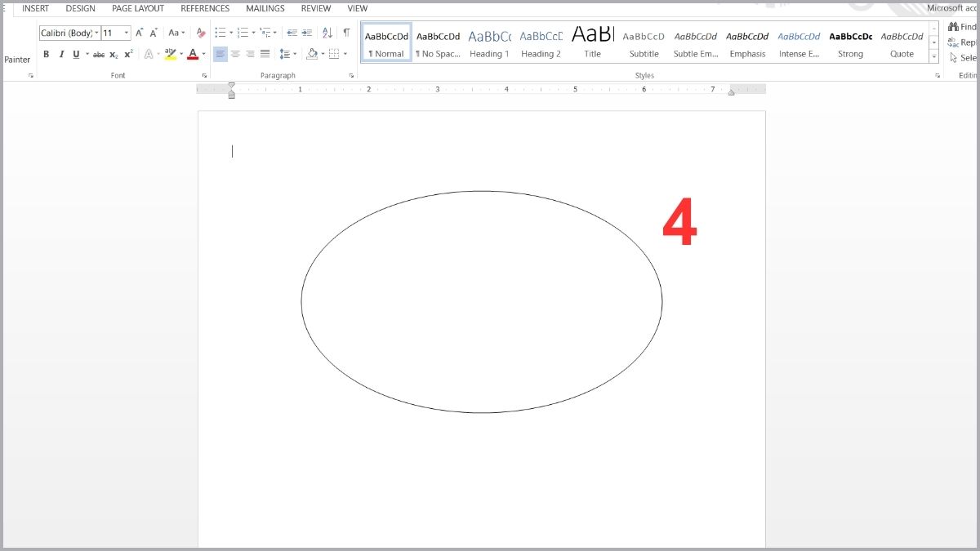This screenshot has width=980, height=551.
Task: Click the Sort icon
Action: 327,33
